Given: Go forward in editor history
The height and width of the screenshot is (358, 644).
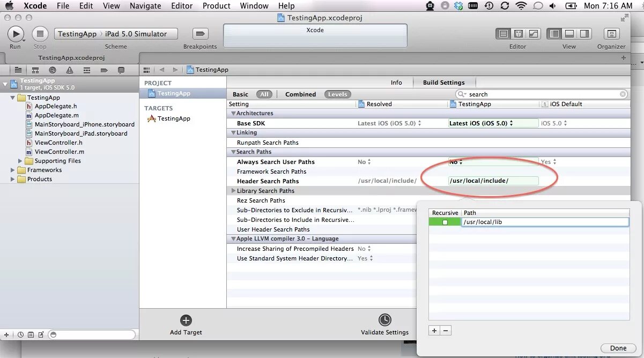Looking at the screenshot, I should tap(175, 70).
